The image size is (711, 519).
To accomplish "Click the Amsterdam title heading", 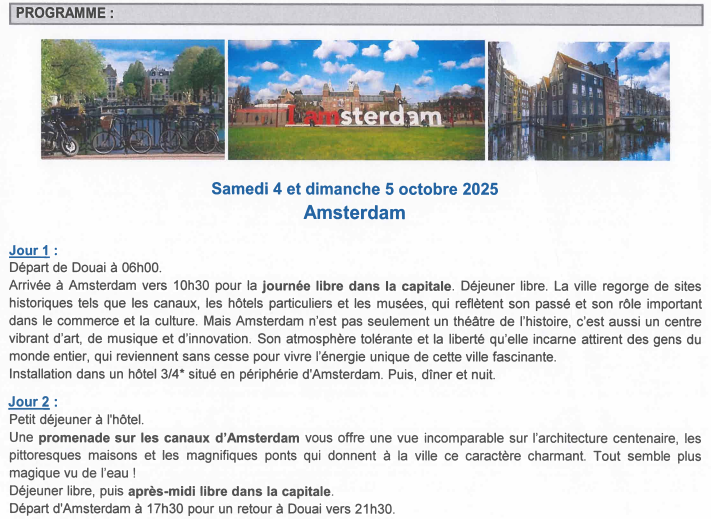I will click(x=354, y=213).
